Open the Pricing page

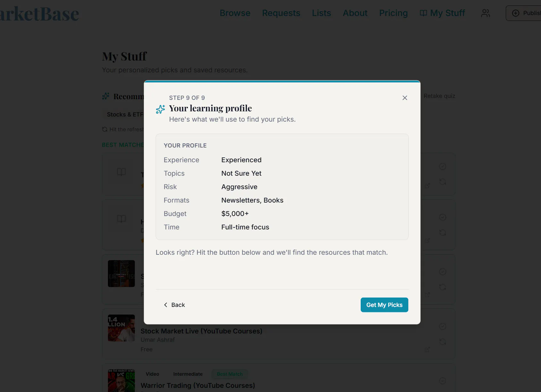[x=393, y=13]
